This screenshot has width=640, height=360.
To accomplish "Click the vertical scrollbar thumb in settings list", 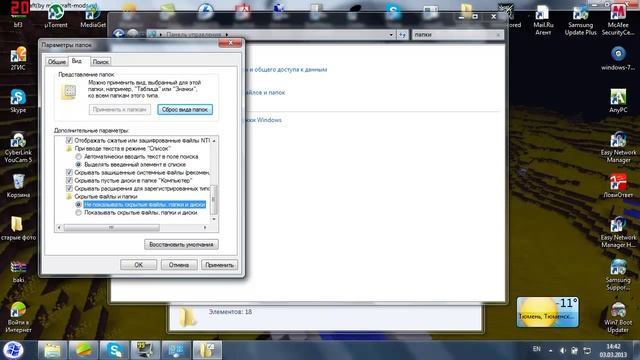I will tap(214, 200).
